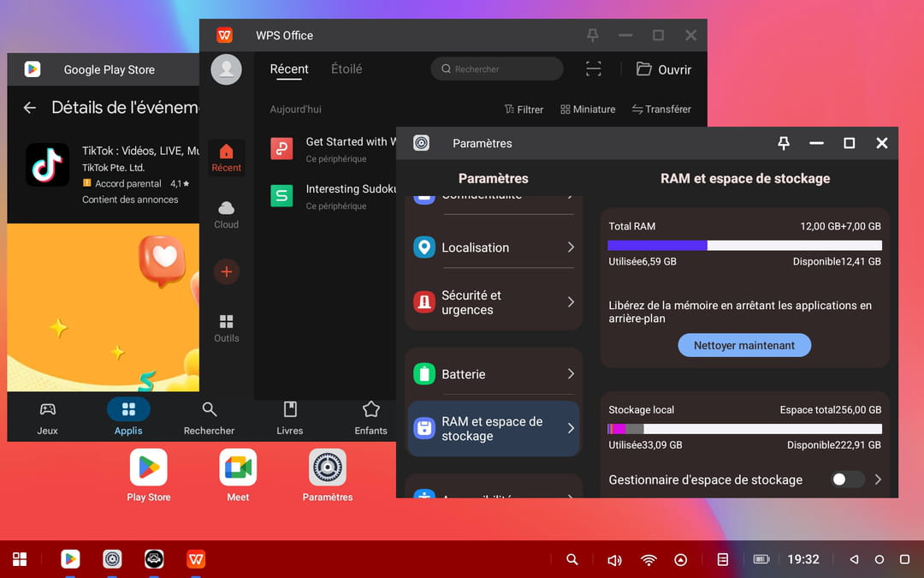Click the Stockage local usage bar
The height and width of the screenshot is (578, 924).
tap(744, 429)
